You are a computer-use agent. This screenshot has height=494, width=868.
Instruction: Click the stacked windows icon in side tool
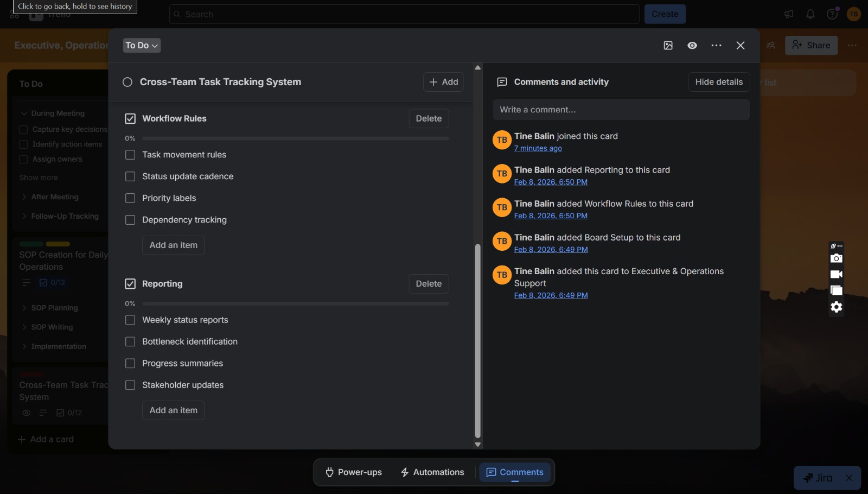point(837,290)
